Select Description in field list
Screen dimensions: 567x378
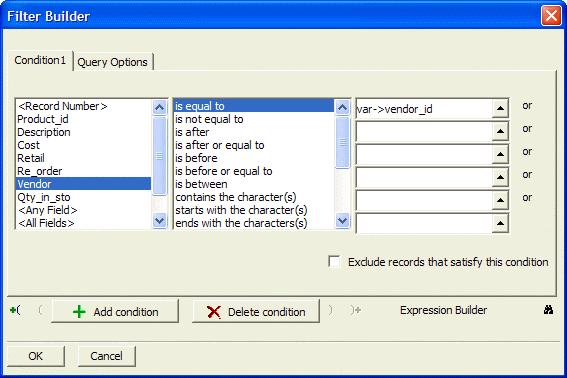click(x=84, y=132)
